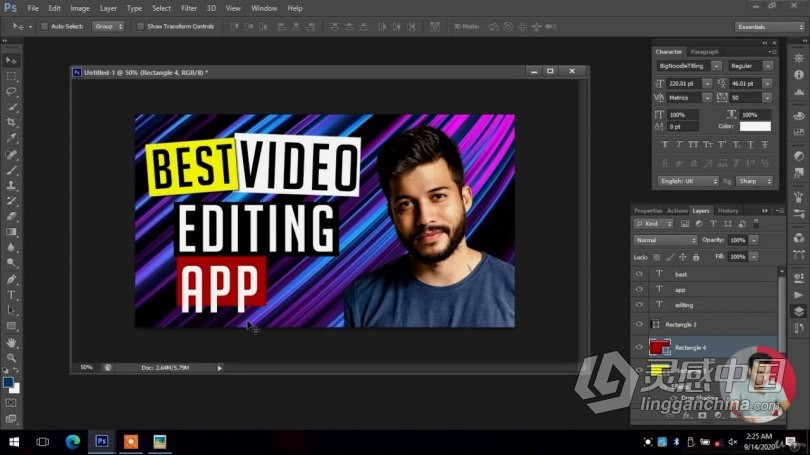
Task: Switch to the Paragraph tab
Action: [x=705, y=52]
